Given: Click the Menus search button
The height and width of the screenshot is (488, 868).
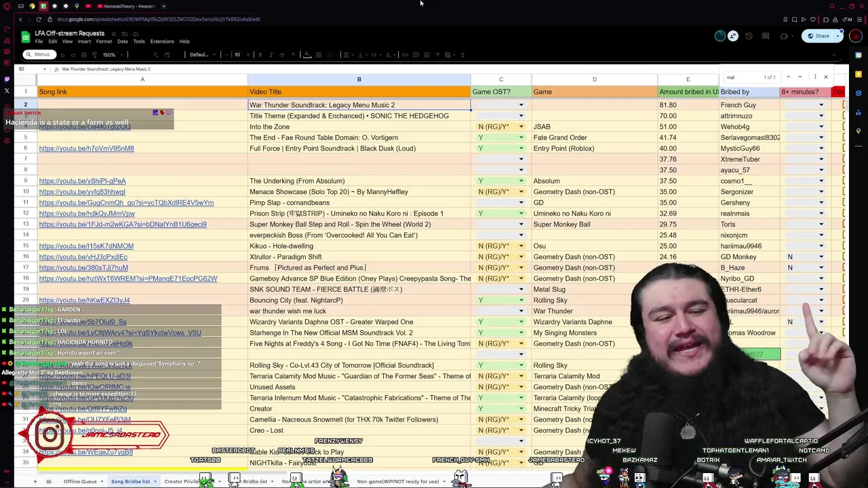Looking at the screenshot, I should coord(41,55).
